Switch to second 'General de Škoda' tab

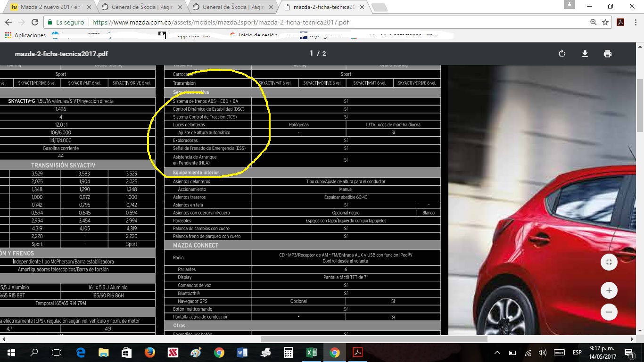pos(232,7)
